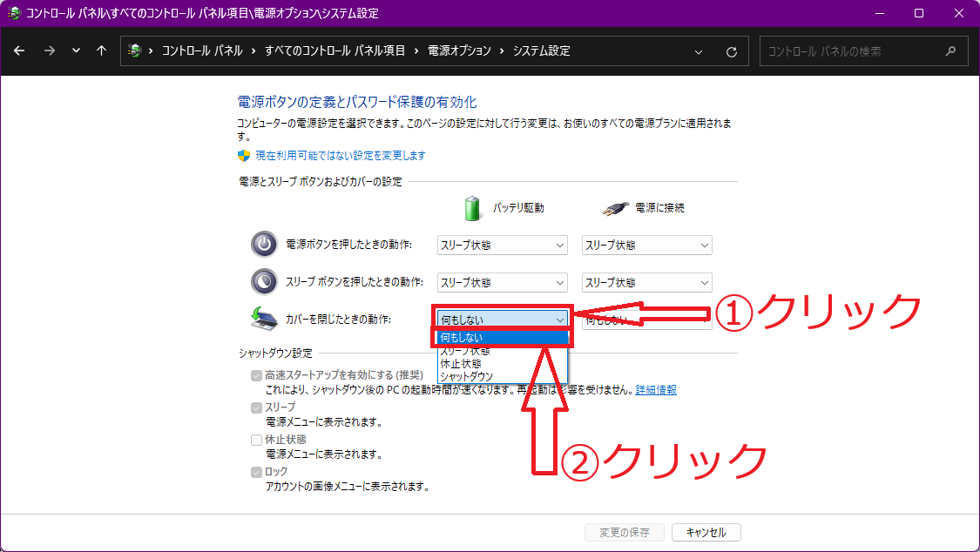
Task: Click the refresh icon in the address bar
Action: (731, 50)
